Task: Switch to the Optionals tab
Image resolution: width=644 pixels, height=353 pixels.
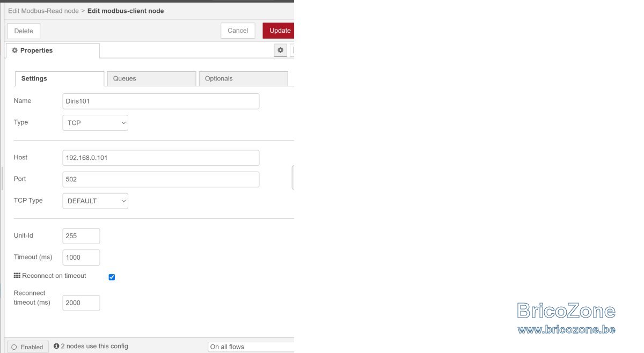Action: (x=243, y=78)
